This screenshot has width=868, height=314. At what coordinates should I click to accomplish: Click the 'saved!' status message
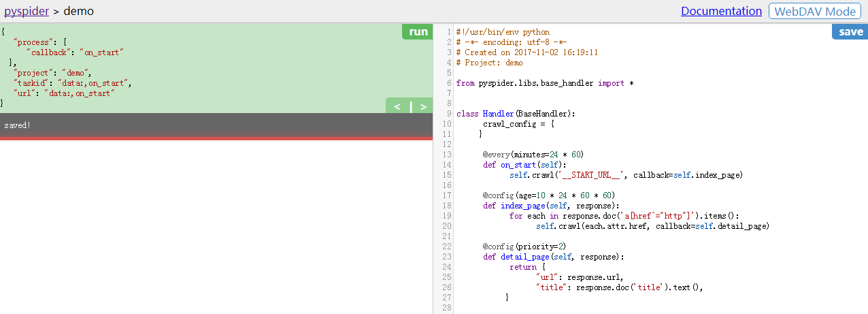18,125
